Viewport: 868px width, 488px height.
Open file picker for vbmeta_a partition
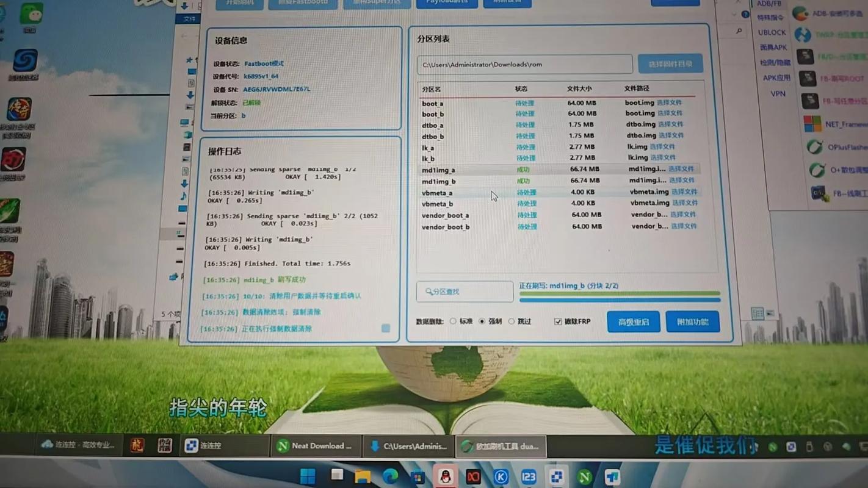pos(684,192)
